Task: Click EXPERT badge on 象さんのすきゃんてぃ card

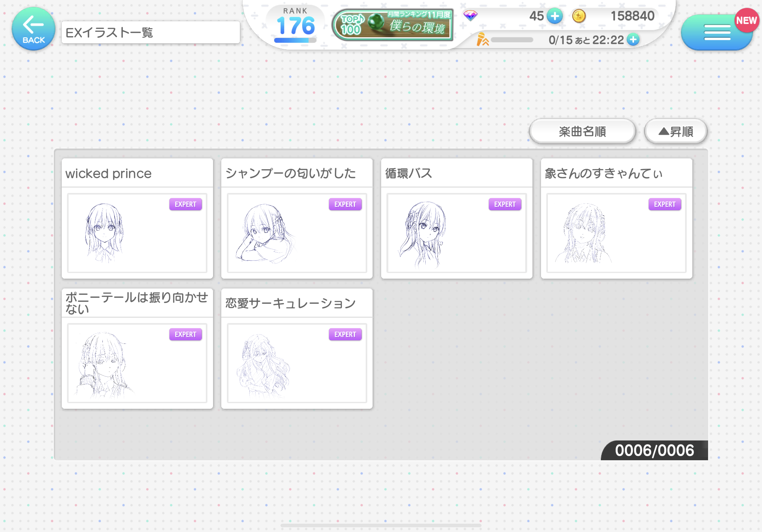Action: (x=665, y=204)
